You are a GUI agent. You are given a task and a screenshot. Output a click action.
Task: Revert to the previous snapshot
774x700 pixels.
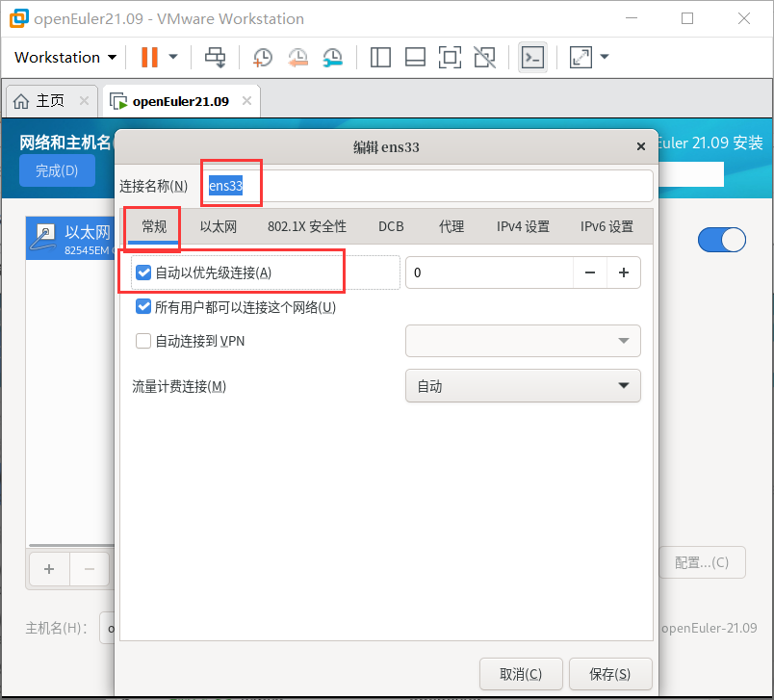click(298, 57)
